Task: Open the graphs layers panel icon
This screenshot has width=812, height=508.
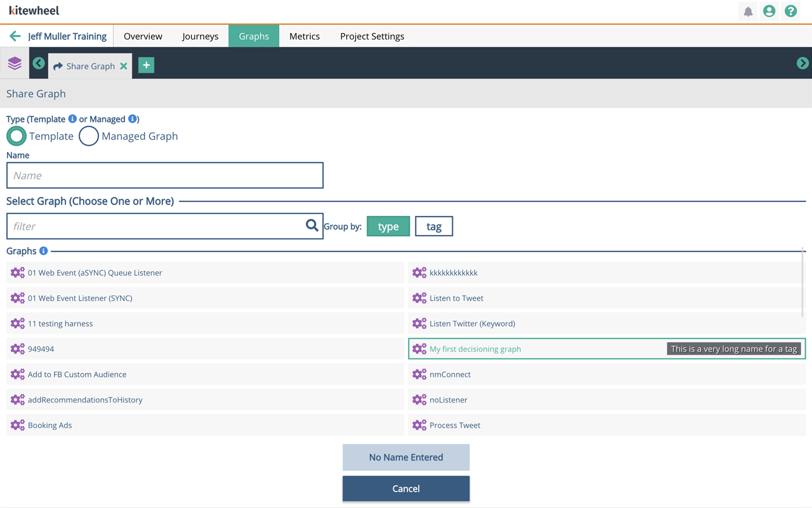Action: click(x=14, y=63)
